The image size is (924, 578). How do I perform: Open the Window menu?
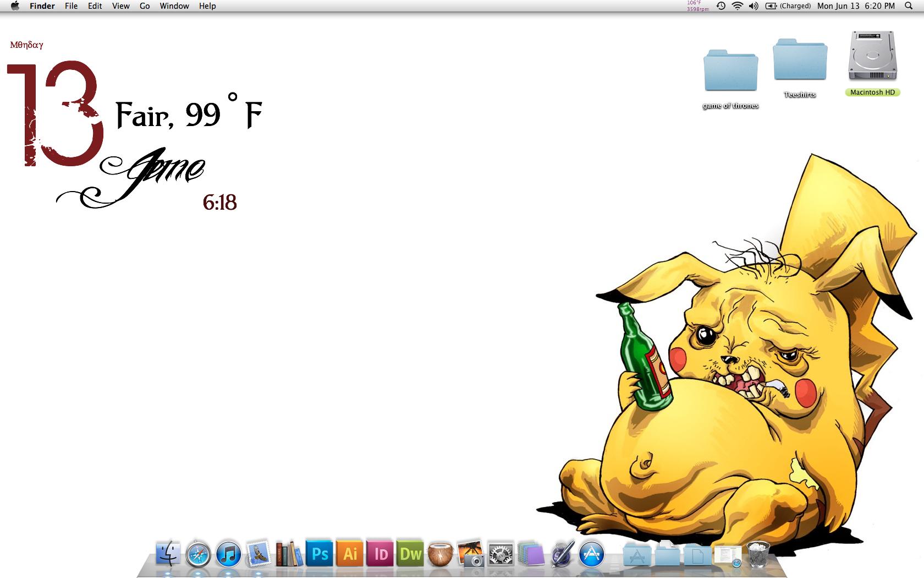[174, 6]
